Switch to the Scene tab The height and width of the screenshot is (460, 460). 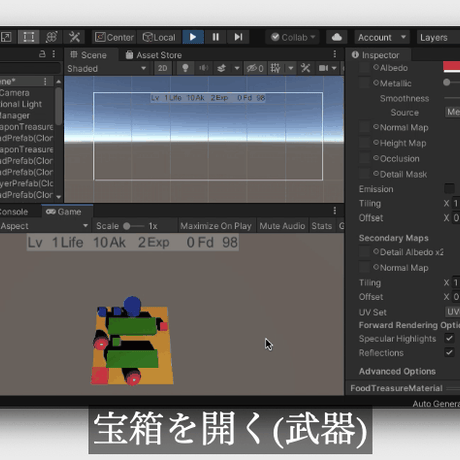89,55
